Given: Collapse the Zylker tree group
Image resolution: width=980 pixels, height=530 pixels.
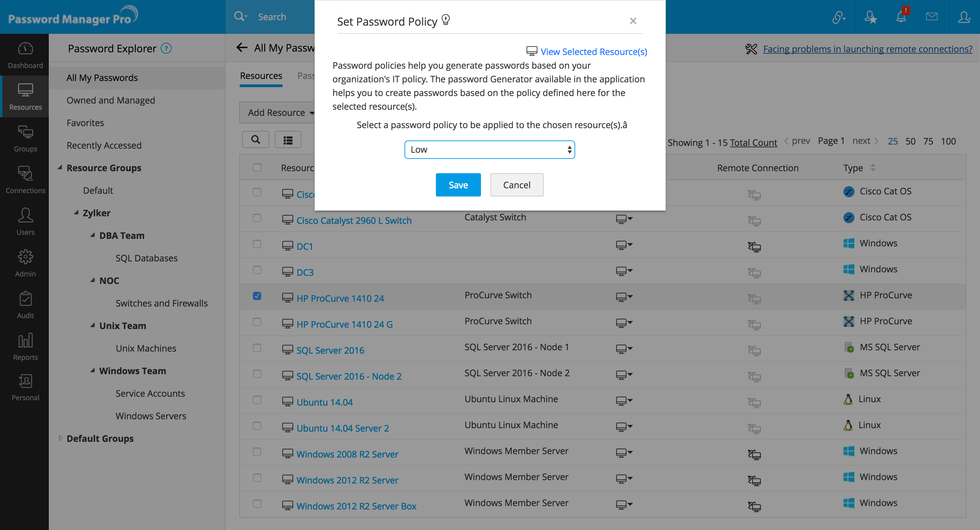Looking at the screenshot, I should [x=76, y=213].
